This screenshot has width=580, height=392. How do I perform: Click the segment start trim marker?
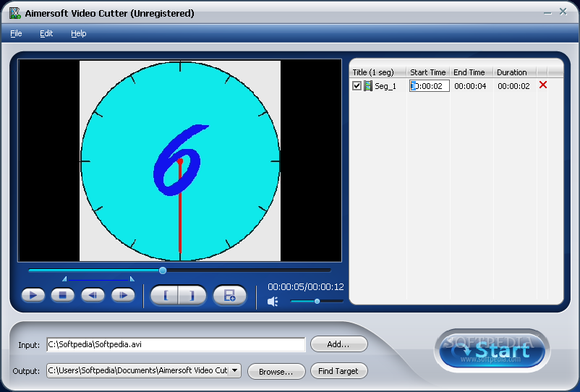pyautogui.click(x=64, y=279)
